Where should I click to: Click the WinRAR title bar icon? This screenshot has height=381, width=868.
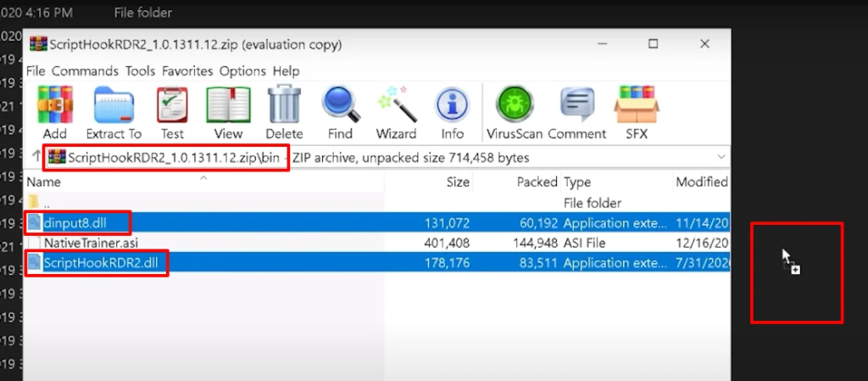click(x=38, y=44)
